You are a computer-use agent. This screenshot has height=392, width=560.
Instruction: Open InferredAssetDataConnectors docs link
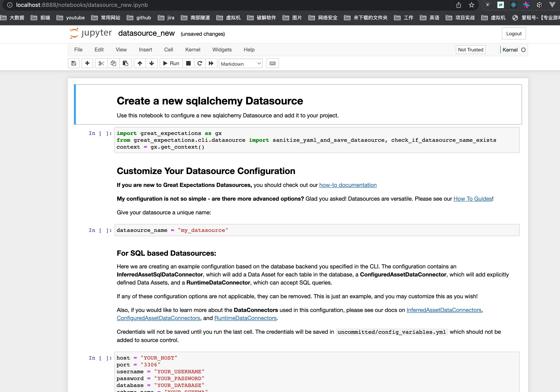pyautogui.click(x=444, y=310)
